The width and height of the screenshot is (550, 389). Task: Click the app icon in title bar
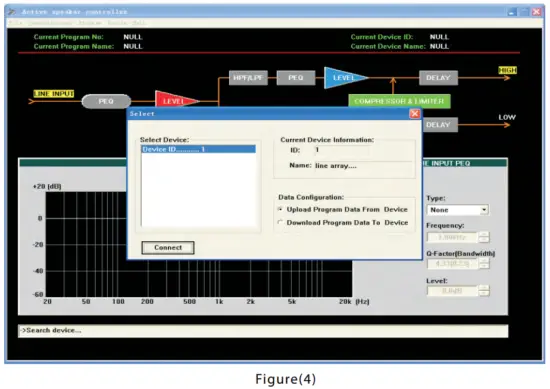click(12, 12)
